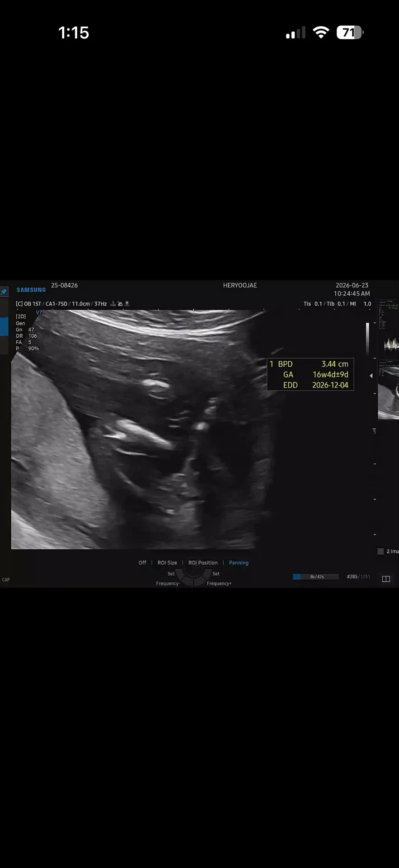Image resolution: width=399 pixels, height=868 pixels.
Task: Click the Set Frequency- control
Action: click(x=169, y=579)
